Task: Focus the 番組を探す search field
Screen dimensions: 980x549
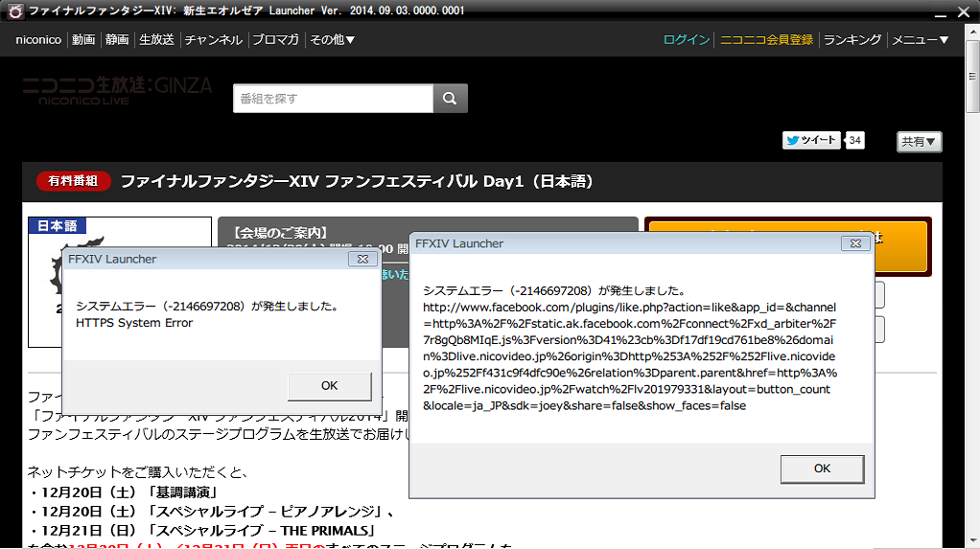Action: (x=333, y=99)
